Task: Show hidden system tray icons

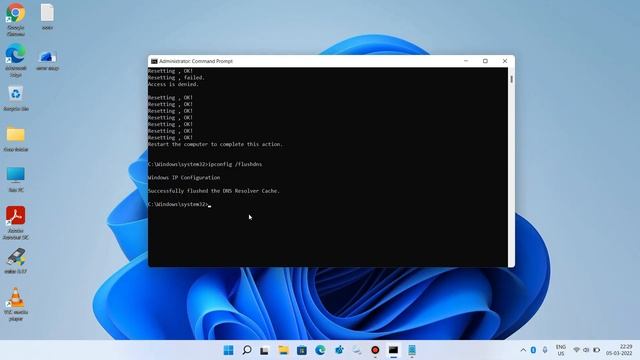Action: tap(523, 350)
